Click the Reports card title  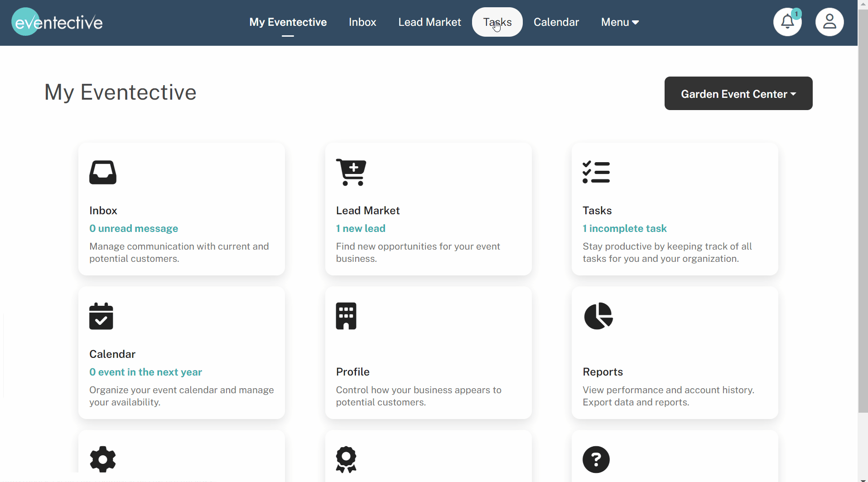pyautogui.click(x=603, y=372)
